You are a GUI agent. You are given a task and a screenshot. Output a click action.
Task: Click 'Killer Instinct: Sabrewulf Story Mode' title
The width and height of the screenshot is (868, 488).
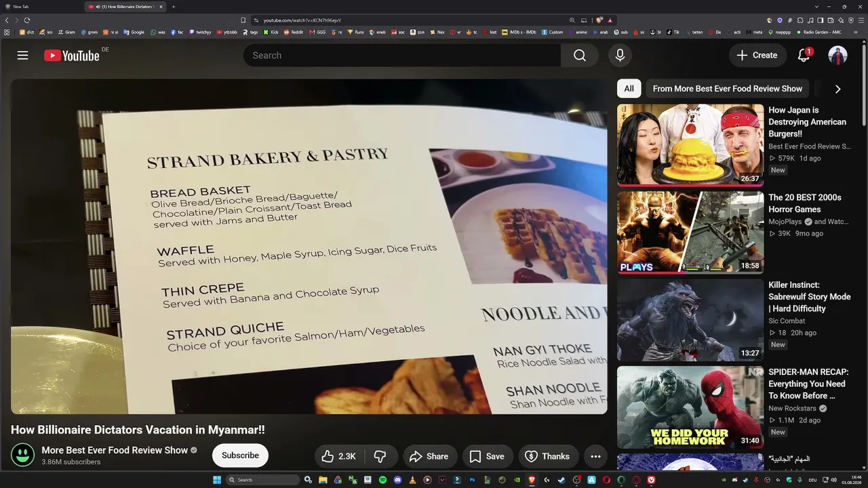pyautogui.click(x=809, y=297)
